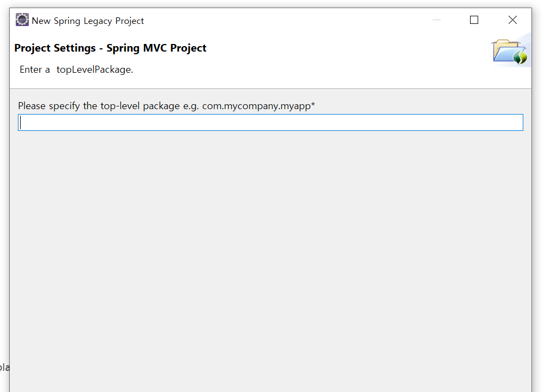This screenshot has height=392, width=551.
Task: Click the Spring Tool Suite title bar icon
Action: coord(22,20)
